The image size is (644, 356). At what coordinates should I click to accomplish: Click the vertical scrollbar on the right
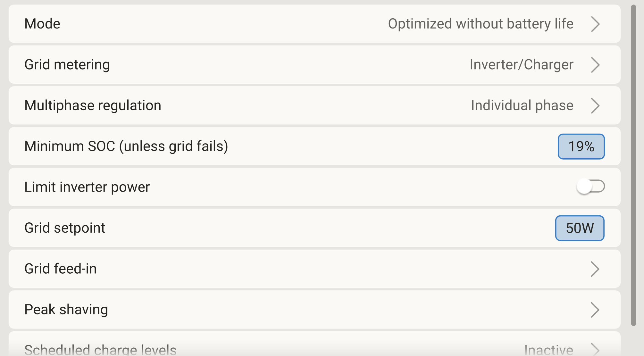pyautogui.click(x=633, y=165)
